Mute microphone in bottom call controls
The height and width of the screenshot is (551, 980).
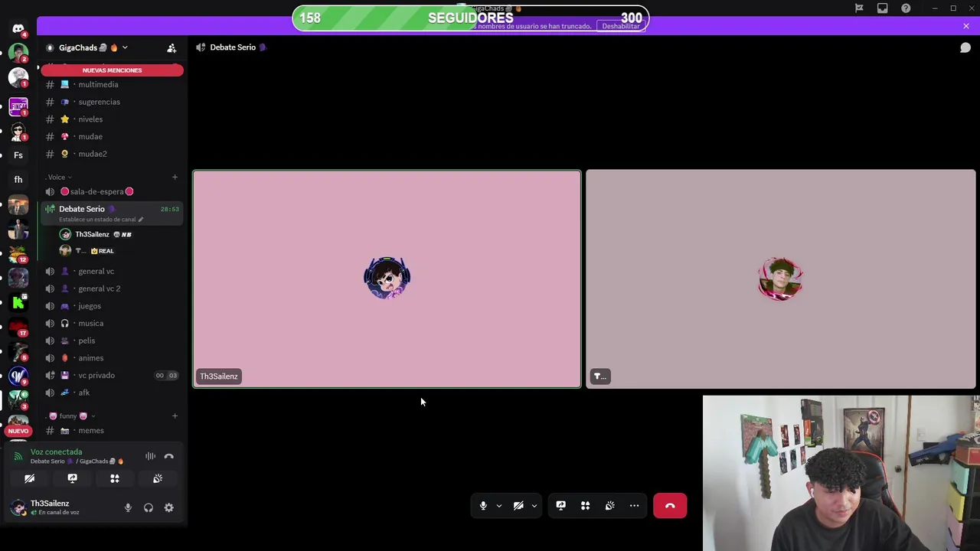tap(483, 506)
